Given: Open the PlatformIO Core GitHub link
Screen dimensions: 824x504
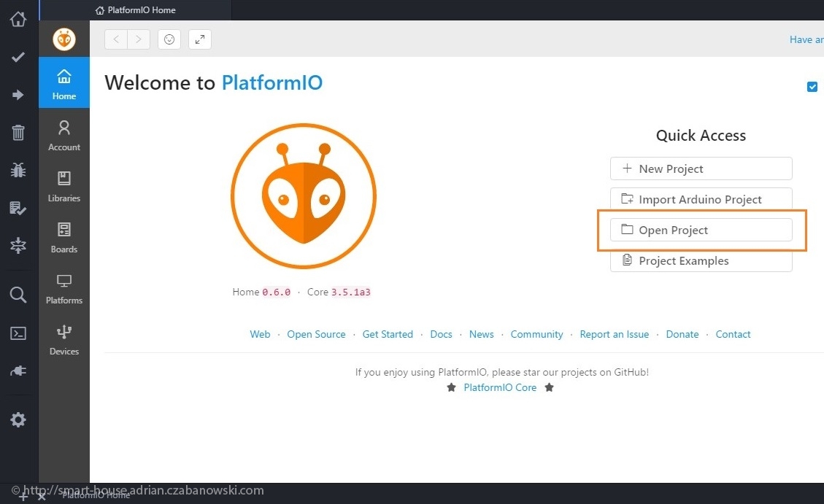Looking at the screenshot, I should coord(500,387).
